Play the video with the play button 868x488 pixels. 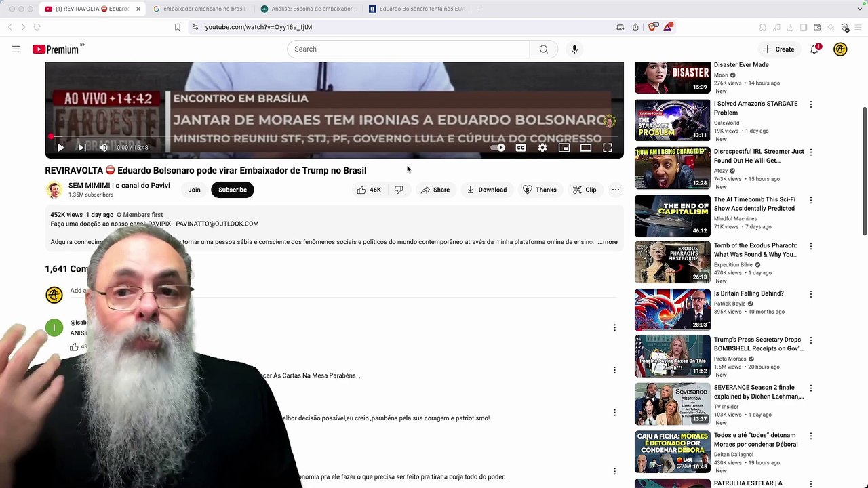point(60,148)
